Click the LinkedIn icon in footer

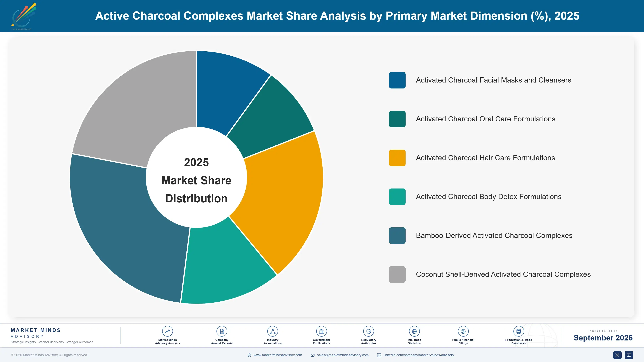click(379, 355)
